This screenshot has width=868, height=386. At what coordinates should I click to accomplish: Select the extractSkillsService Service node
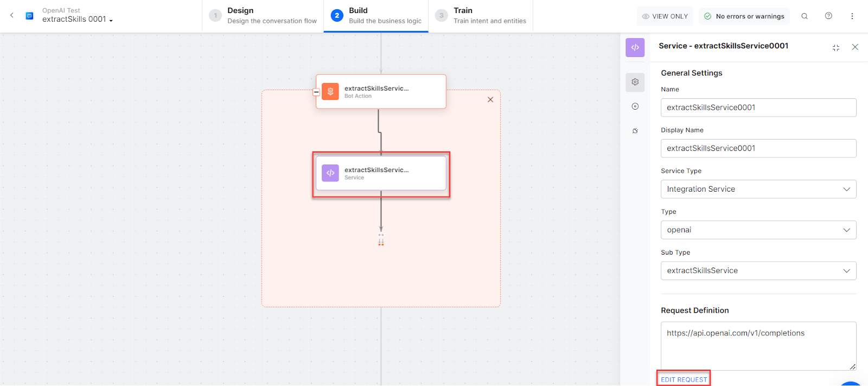[381, 174]
